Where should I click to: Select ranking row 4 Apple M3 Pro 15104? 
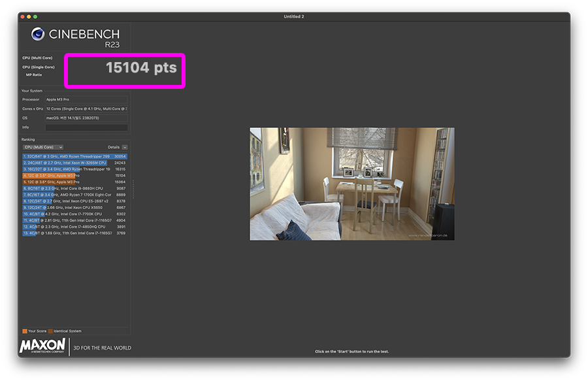74,176
